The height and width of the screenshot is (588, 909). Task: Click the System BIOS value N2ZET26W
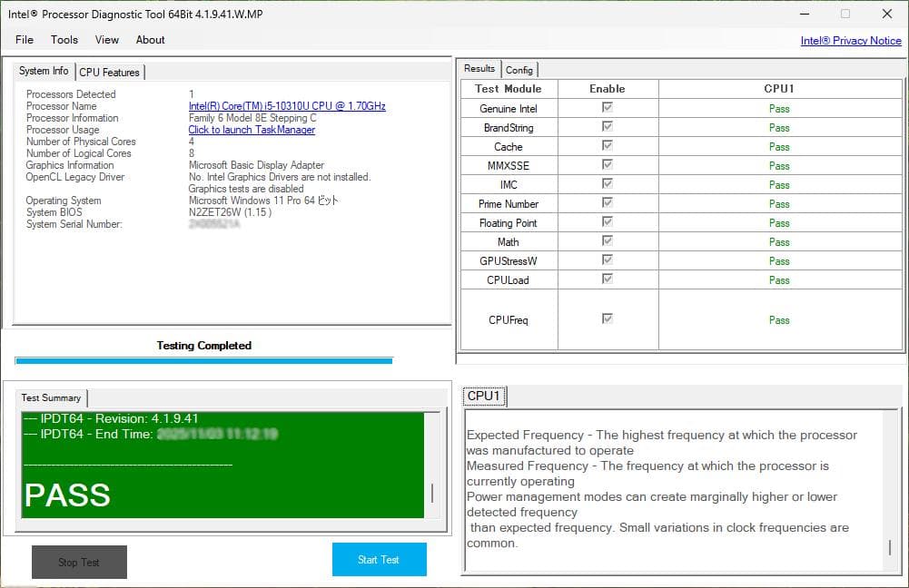coord(230,212)
